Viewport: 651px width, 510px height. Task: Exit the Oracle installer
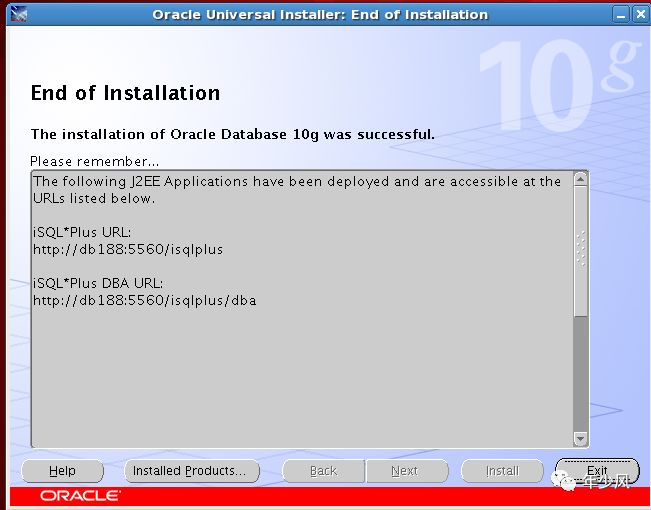(x=597, y=471)
